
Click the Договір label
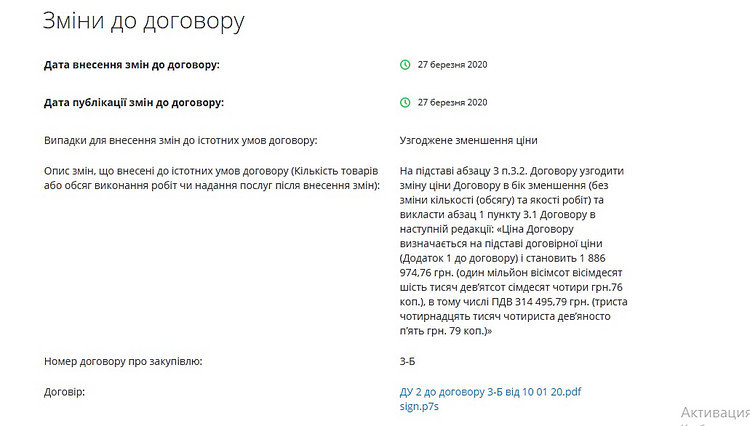pyautogui.click(x=64, y=392)
